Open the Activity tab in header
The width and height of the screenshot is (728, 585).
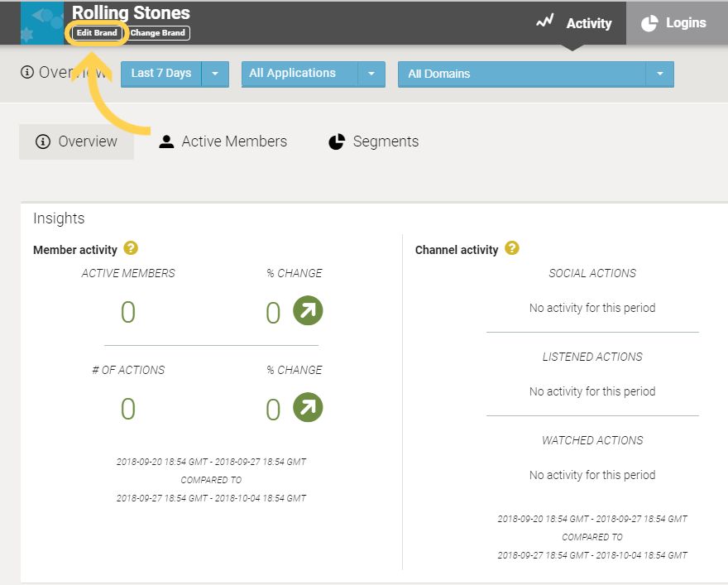tap(573, 23)
